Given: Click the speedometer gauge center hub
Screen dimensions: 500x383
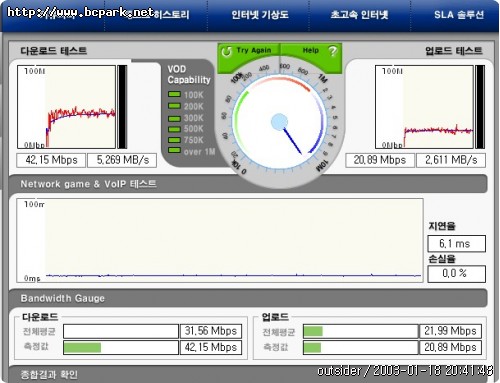Looking at the screenshot, I should click(x=279, y=122).
